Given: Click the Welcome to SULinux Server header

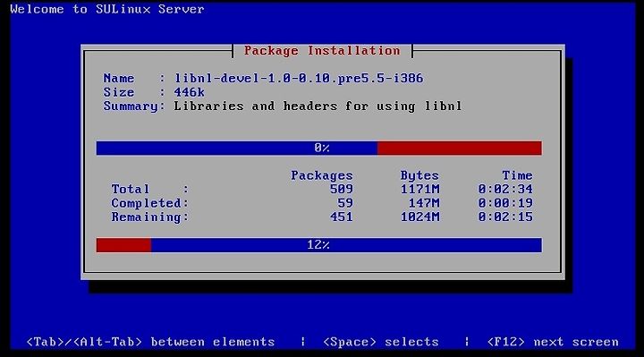Looking at the screenshot, I should [x=107, y=9].
